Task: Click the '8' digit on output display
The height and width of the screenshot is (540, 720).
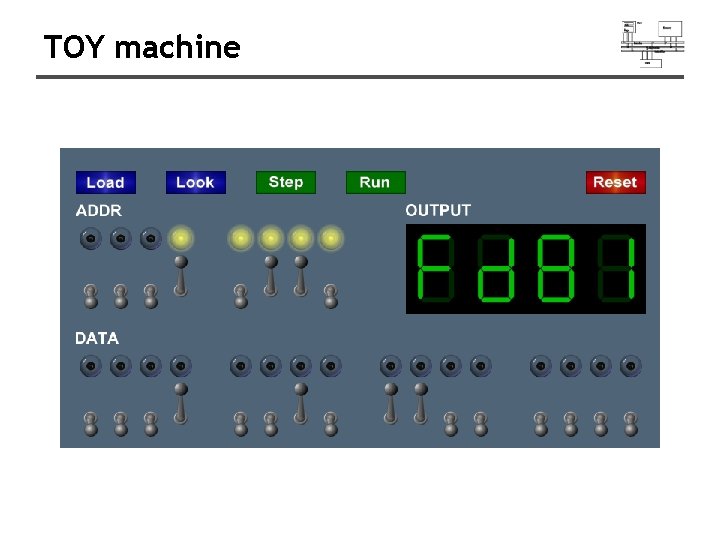Action: (556, 269)
